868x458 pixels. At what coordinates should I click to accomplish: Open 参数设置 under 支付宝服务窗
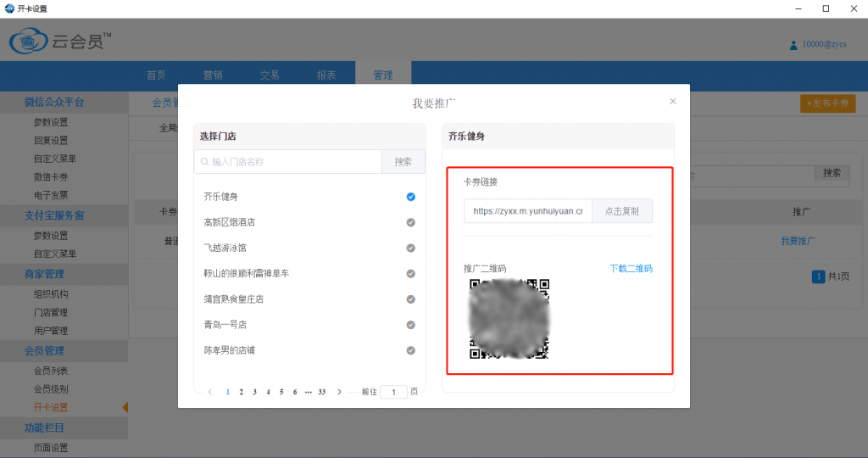click(x=51, y=236)
